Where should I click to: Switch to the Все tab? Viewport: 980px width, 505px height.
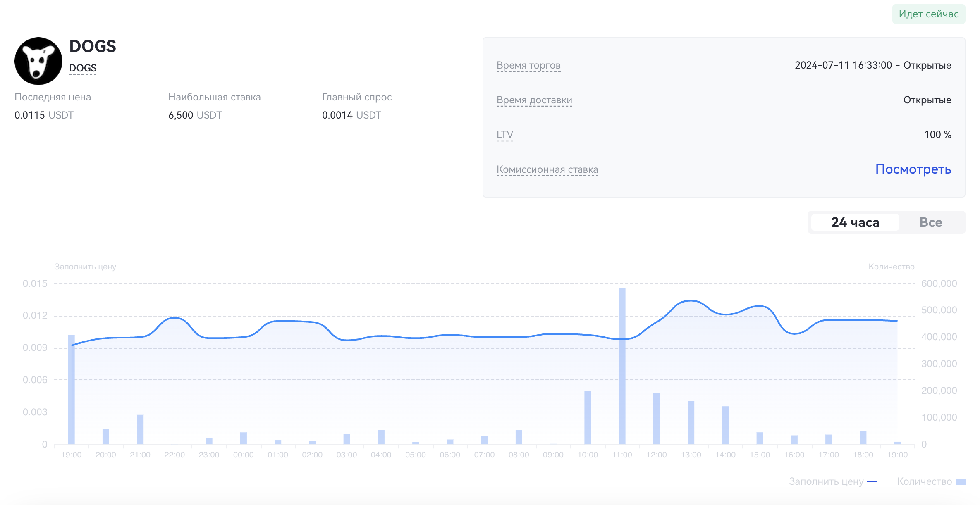(930, 222)
